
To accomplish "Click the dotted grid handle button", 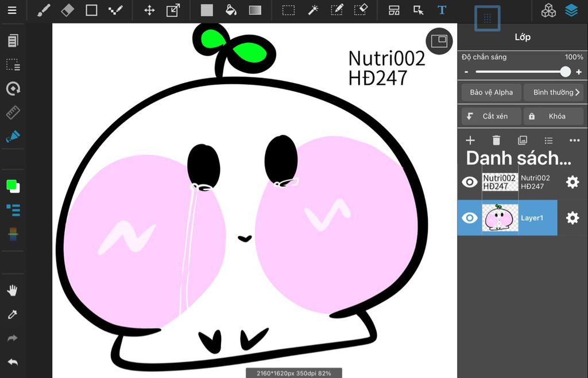I will pyautogui.click(x=487, y=18).
